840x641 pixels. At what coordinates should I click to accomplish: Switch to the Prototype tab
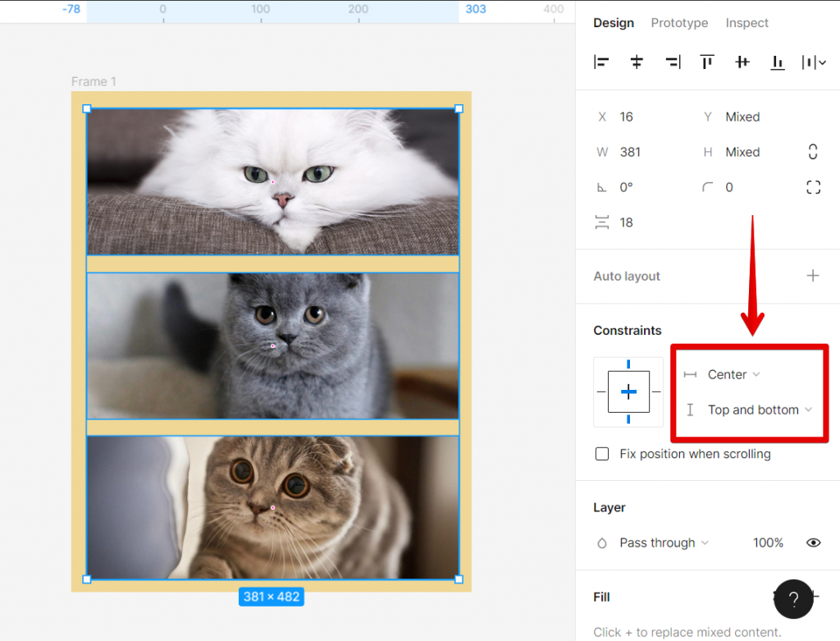(x=679, y=23)
